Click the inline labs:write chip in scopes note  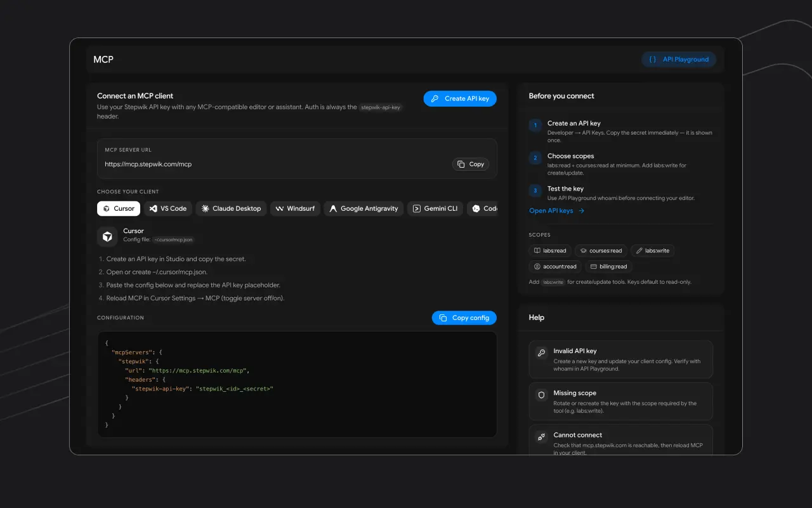(x=553, y=282)
